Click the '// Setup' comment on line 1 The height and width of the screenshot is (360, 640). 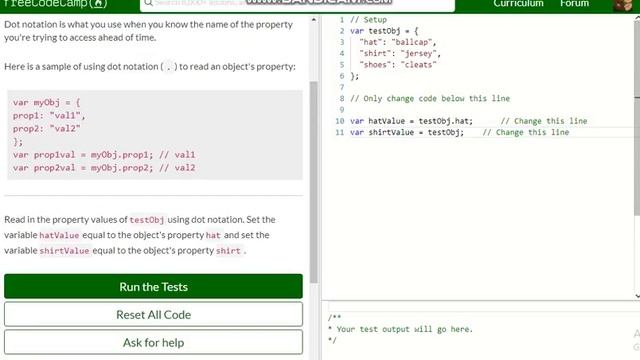pyautogui.click(x=368, y=20)
